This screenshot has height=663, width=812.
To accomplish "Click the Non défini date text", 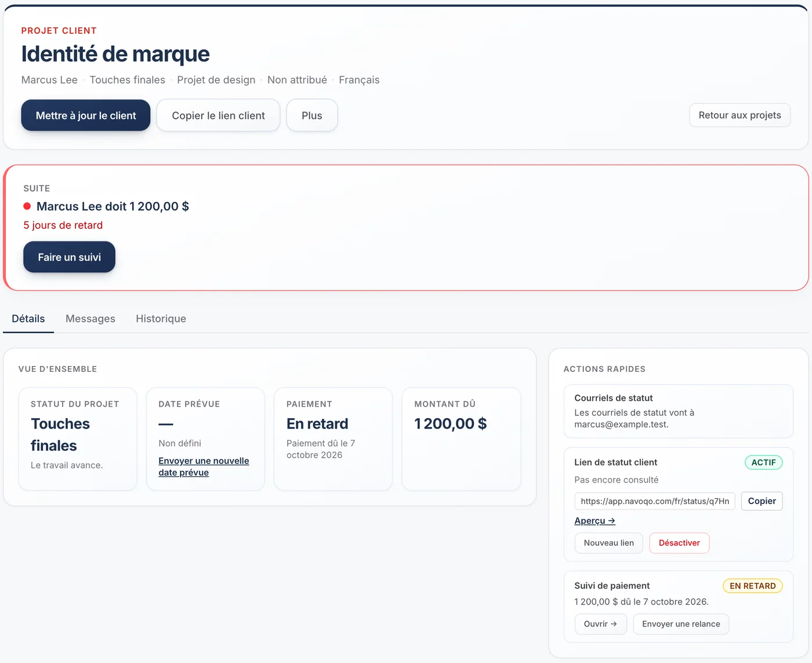I will coord(180,443).
